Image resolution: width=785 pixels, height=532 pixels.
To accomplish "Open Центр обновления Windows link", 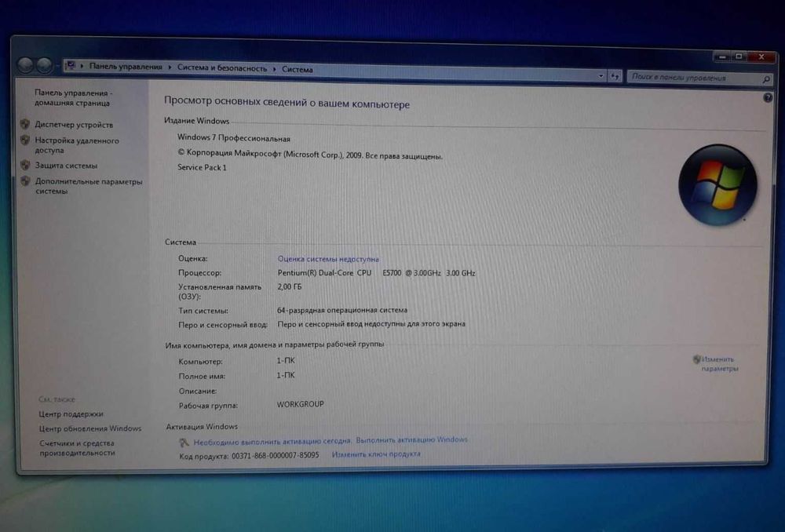I will click(90, 428).
